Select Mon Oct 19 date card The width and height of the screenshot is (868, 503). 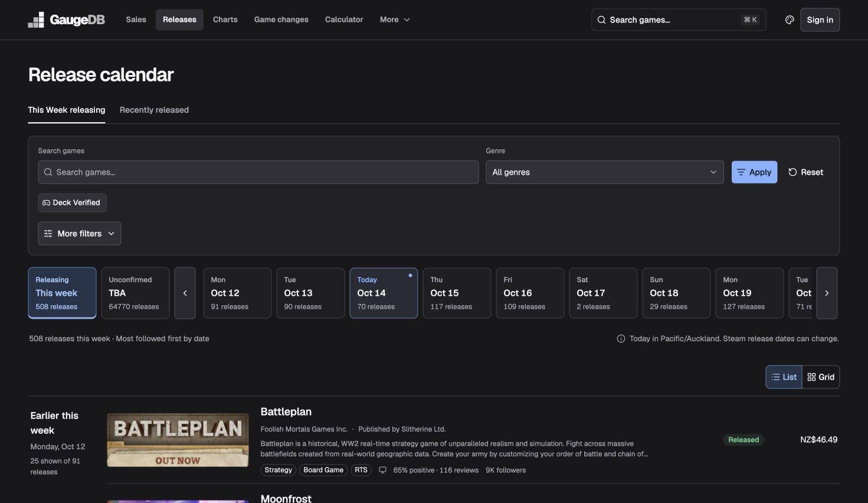tap(749, 293)
